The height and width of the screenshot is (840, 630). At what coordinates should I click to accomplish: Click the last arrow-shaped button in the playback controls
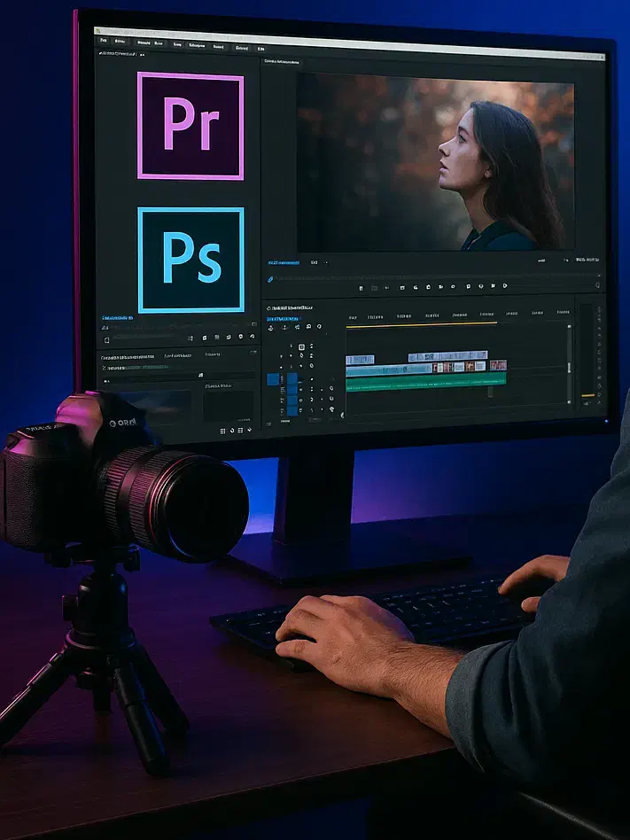pos(505,285)
